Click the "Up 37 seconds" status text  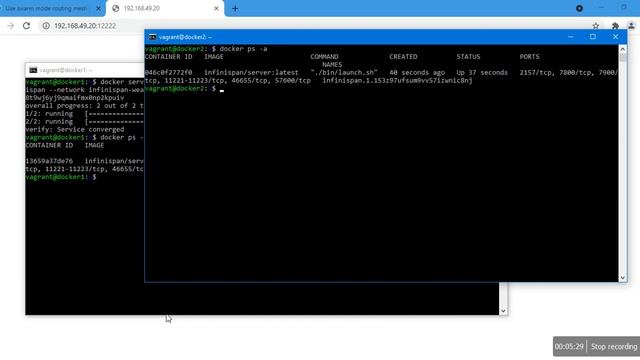[482, 73]
